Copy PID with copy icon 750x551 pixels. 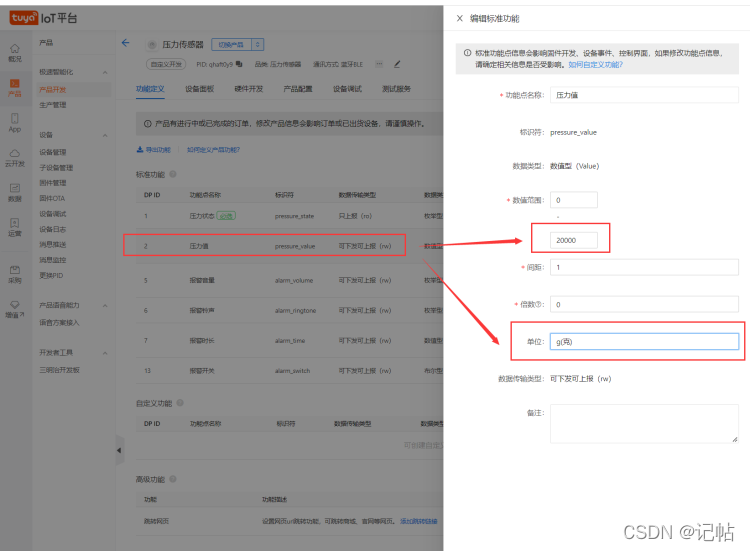click(239, 64)
